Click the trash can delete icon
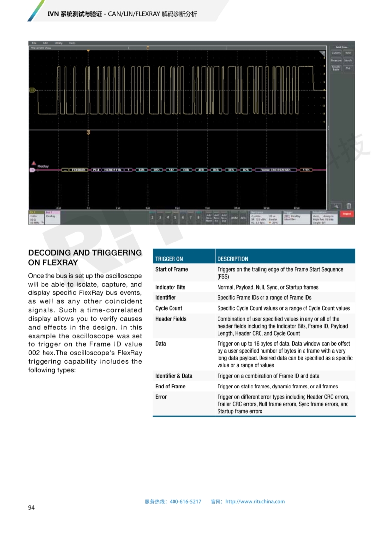This screenshot has width=392, height=533. coord(348,206)
